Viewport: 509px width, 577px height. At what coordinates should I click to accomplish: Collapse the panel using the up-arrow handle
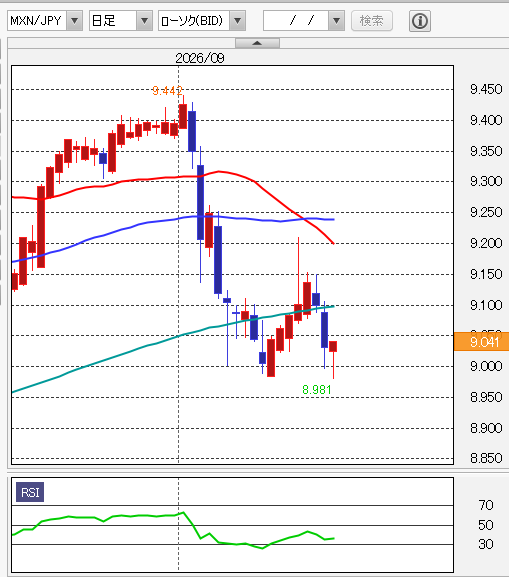[257, 43]
